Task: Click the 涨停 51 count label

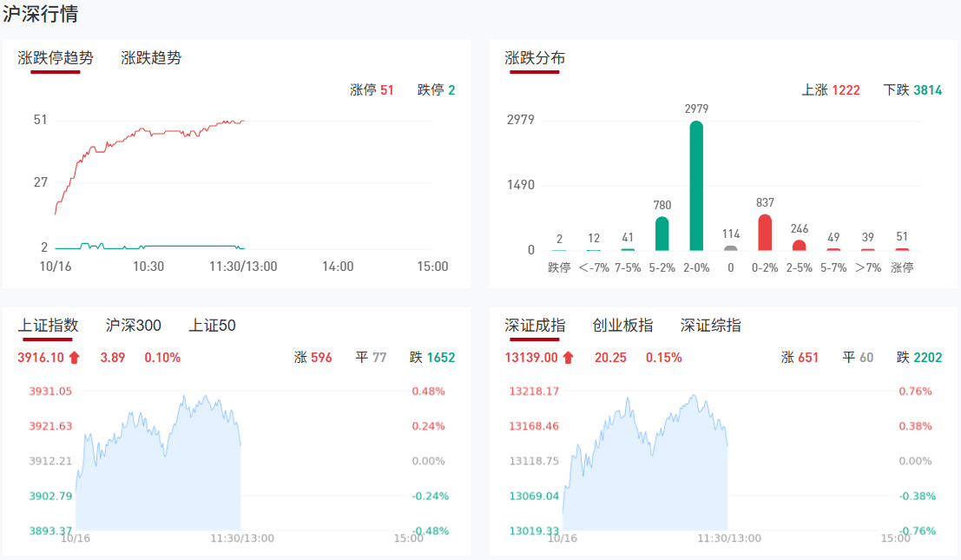Action: (x=372, y=89)
